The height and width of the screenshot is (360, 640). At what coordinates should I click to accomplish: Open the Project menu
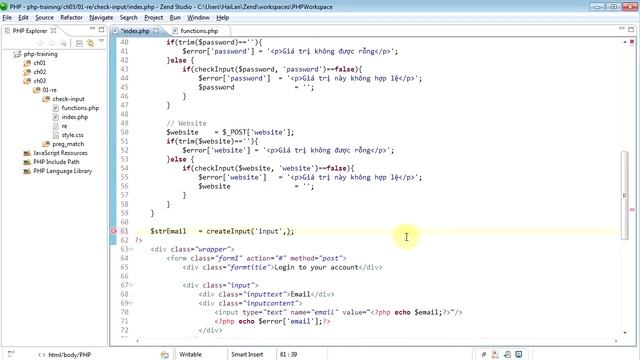(x=153, y=18)
